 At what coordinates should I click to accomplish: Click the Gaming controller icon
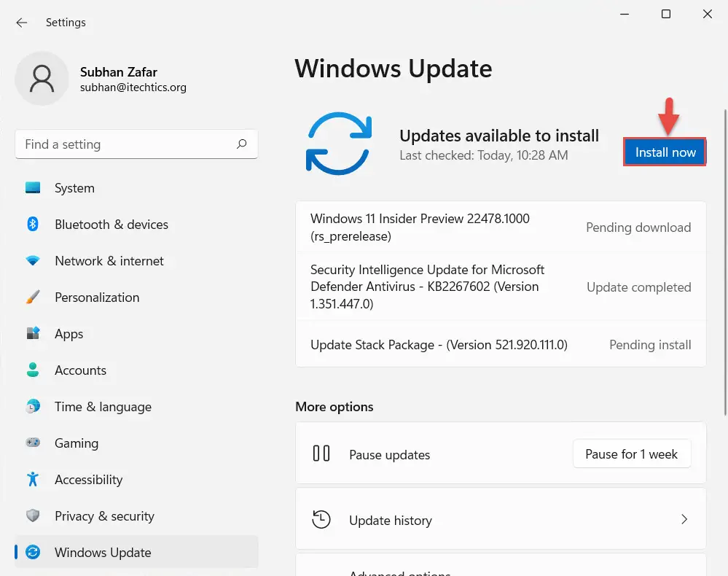click(33, 443)
